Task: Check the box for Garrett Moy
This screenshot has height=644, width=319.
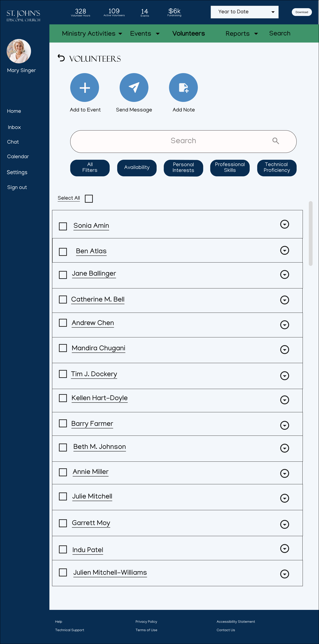Action: [63, 523]
